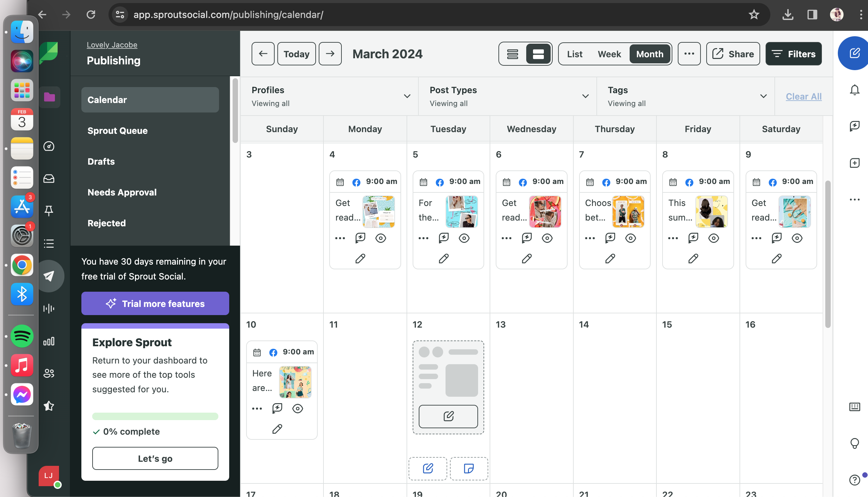Open the Reports bar chart sidebar icon
Screen dimensions: 868x497
[x=49, y=341]
